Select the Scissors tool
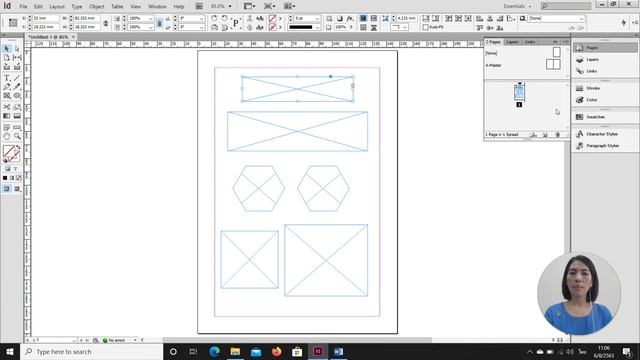Screen dimensions: 640x360 coord(7,107)
